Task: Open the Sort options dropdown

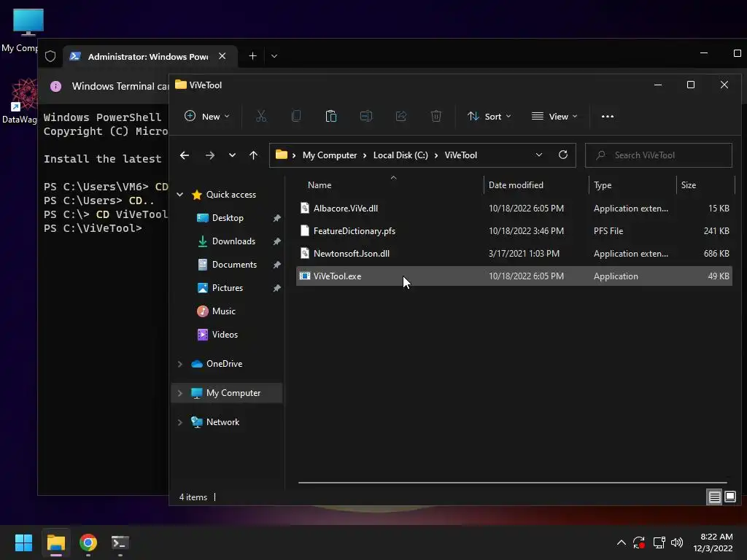Action: (489, 116)
